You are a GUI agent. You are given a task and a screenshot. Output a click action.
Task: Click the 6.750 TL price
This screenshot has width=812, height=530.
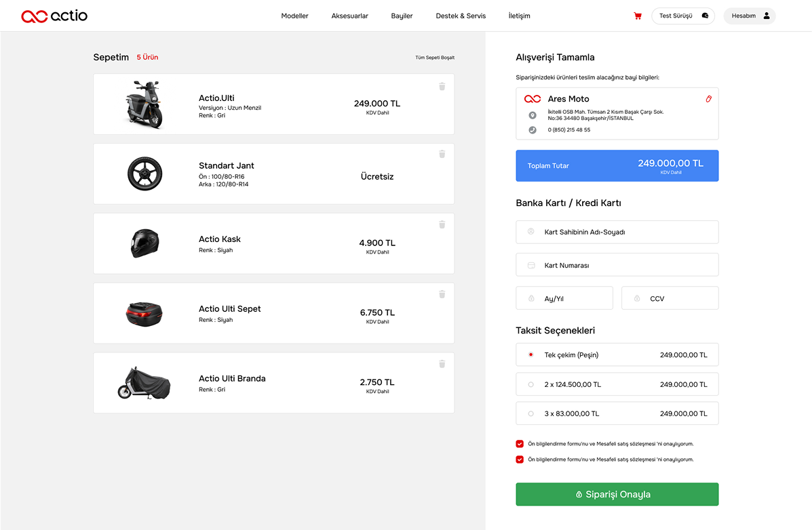coord(377,312)
